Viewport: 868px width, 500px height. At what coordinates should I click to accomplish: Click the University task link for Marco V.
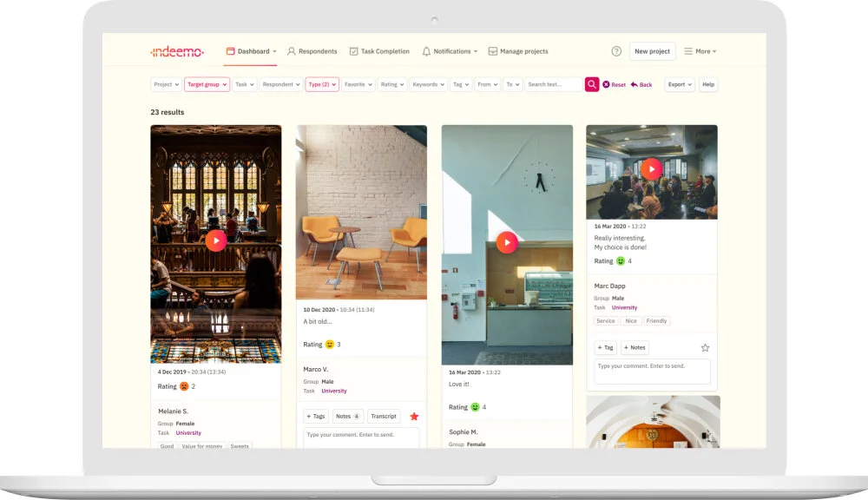pos(334,391)
